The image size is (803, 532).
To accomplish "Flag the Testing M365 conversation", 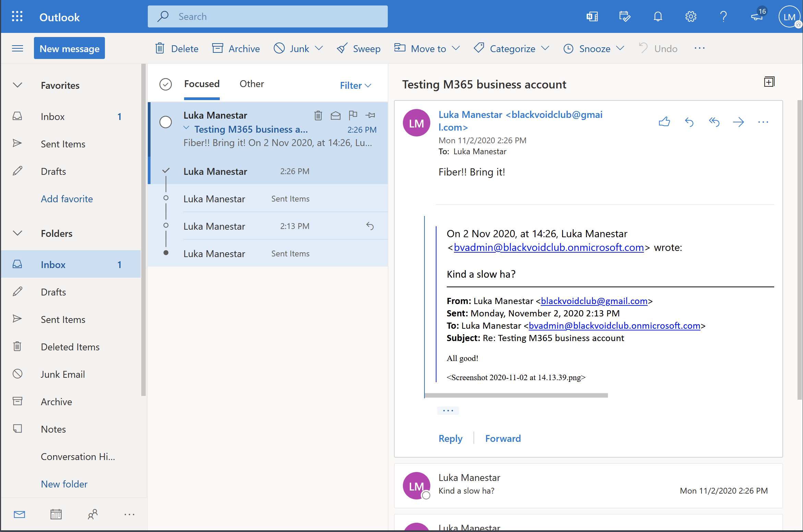I will pyautogui.click(x=353, y=115).
